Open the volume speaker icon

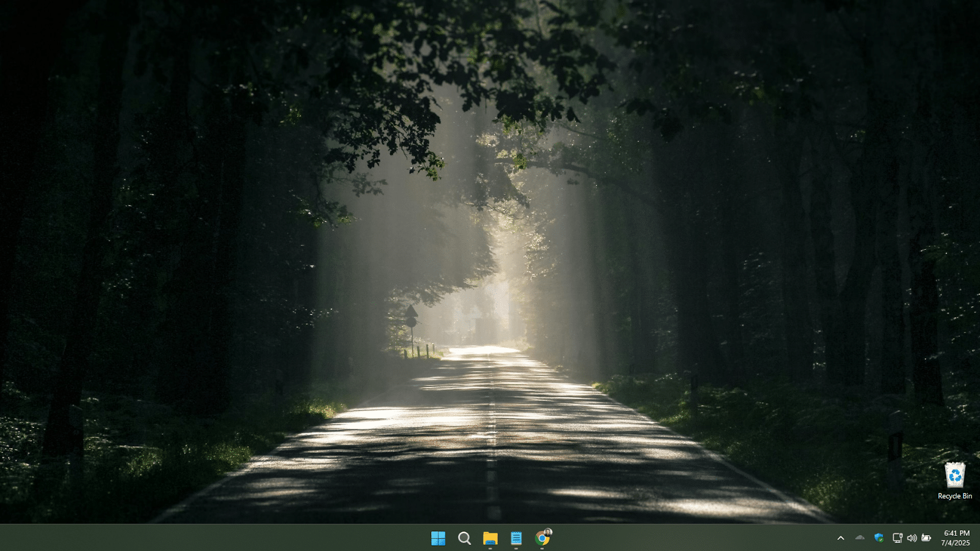(911, 538)
